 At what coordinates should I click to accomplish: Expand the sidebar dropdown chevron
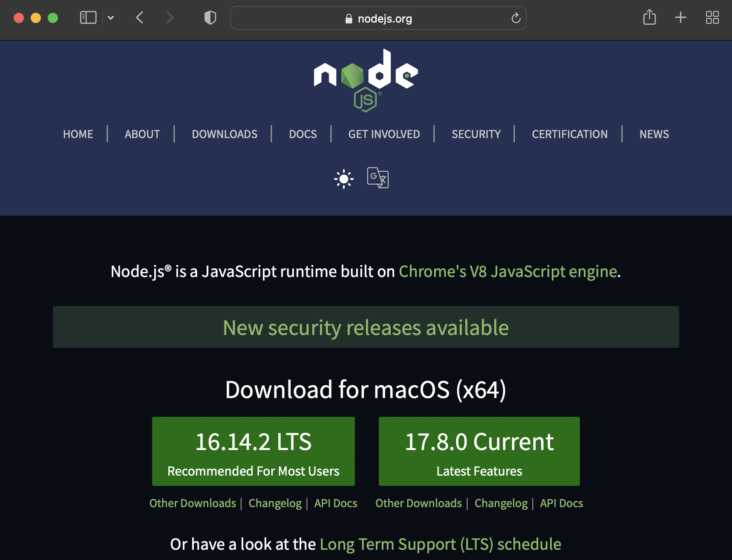pyautogui.click(x=111, y=18)
